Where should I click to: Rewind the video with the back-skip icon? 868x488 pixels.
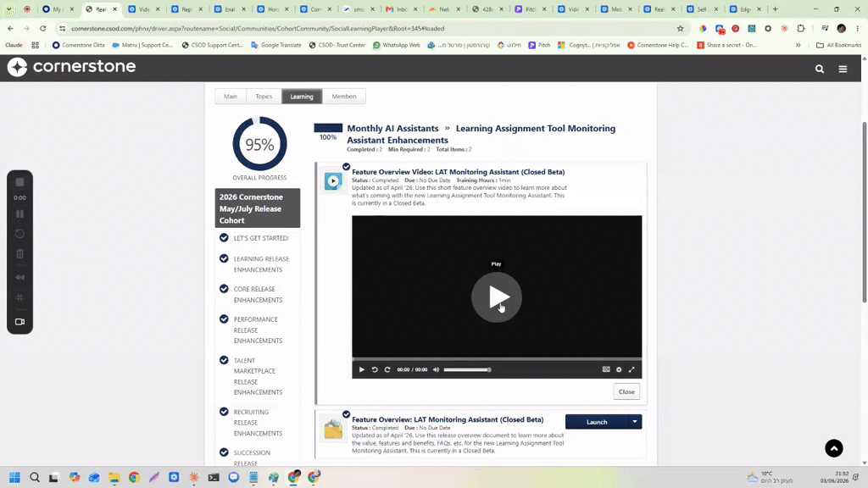(375, 369)
